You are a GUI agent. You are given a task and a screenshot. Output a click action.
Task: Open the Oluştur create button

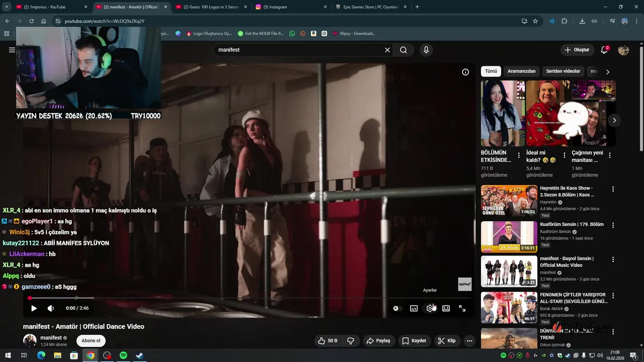pyautogui.click(x=577, y=50)
